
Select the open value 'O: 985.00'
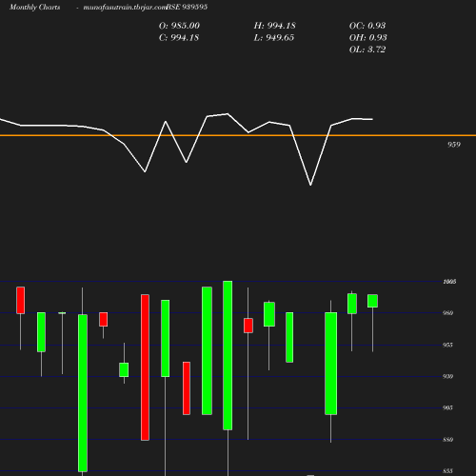pos(179,26)
